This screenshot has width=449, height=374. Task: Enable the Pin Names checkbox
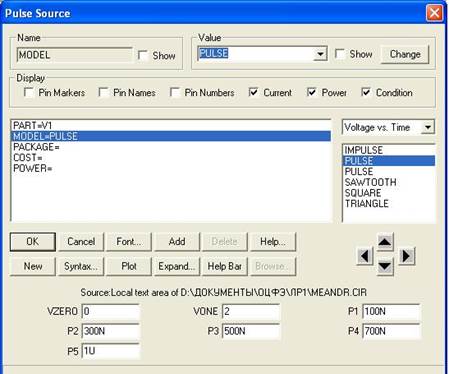(104, 92)
